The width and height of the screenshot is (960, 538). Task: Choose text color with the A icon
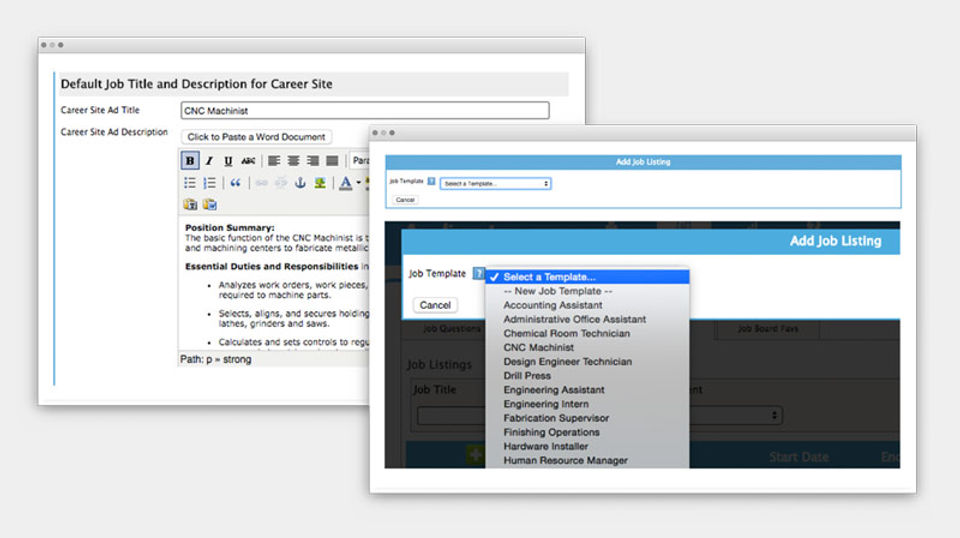345,182
